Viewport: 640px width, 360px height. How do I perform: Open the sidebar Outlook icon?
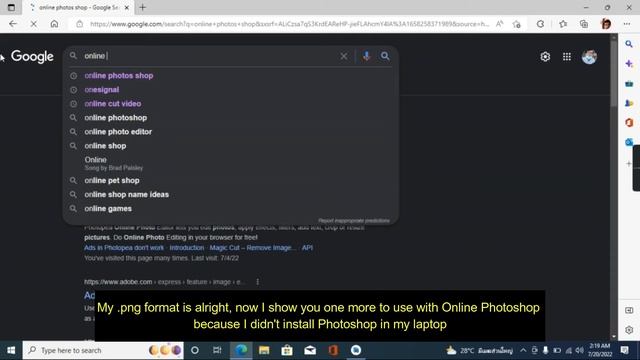[x=629, y=142]
